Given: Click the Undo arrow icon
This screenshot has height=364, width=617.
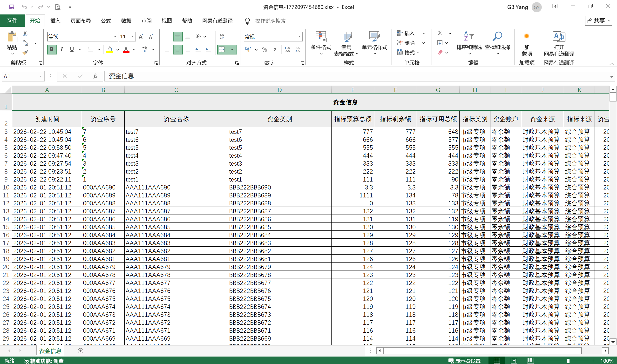Looking at the screenshot, I should pyautogui.click(x=24, y=7).
